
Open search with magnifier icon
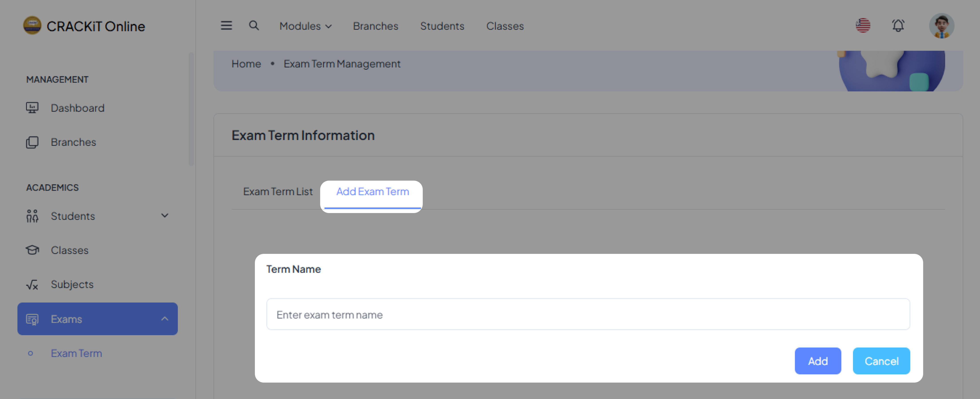pyautogui.click(x=254, y=26)
